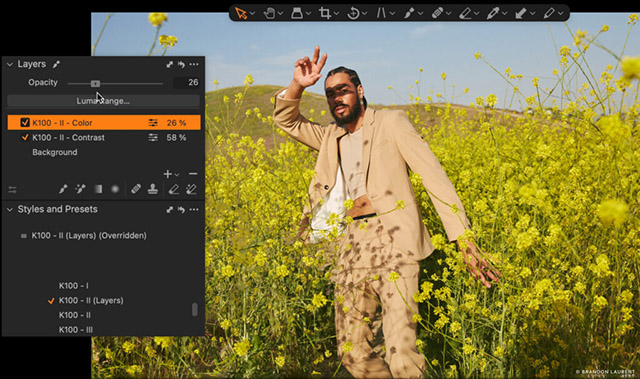The width and height of the screenshot is (640, 379).
Task: Toggle the K100 - II - Contrast layer checkmark
Action: pos(25,137)
